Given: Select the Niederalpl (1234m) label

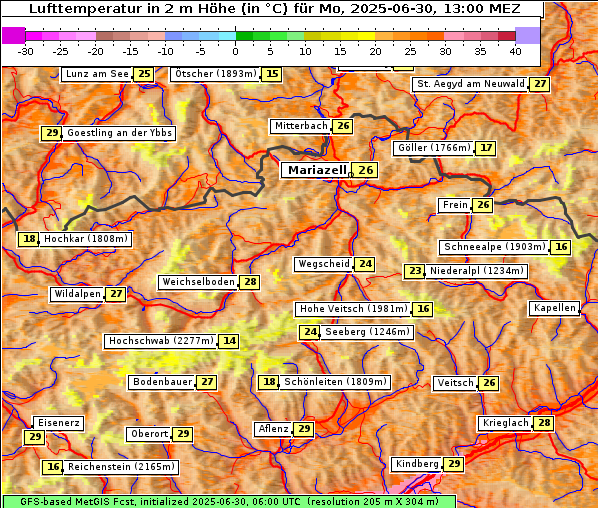Looking at the screenshot, I should coord(476,271).
